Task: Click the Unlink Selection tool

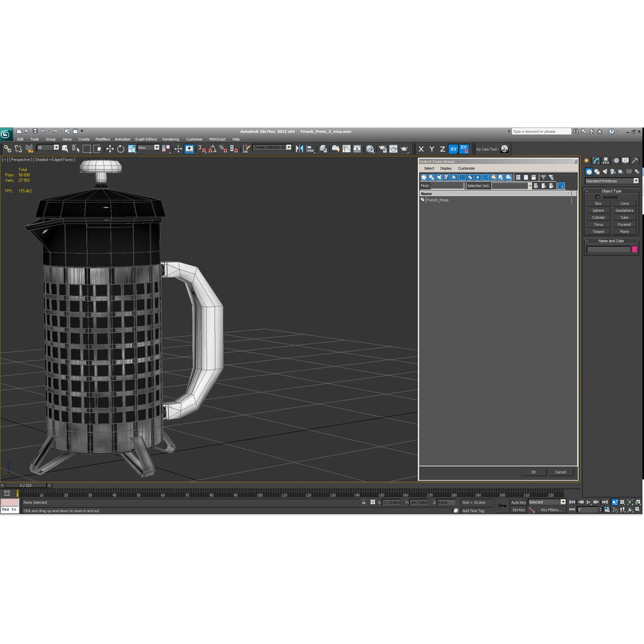Action: coord(18,148)
